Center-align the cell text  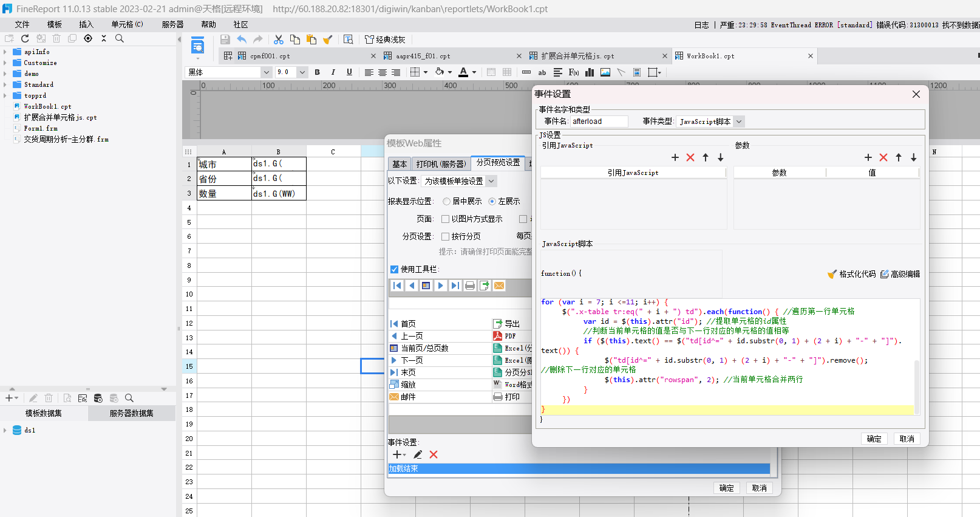pos(383,72)
